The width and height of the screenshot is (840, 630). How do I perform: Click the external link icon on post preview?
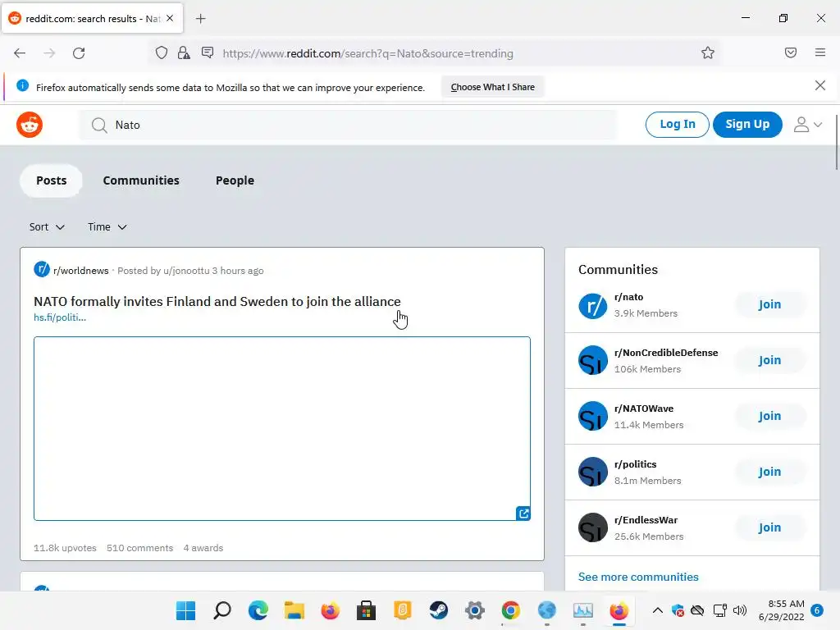[523, 514]
